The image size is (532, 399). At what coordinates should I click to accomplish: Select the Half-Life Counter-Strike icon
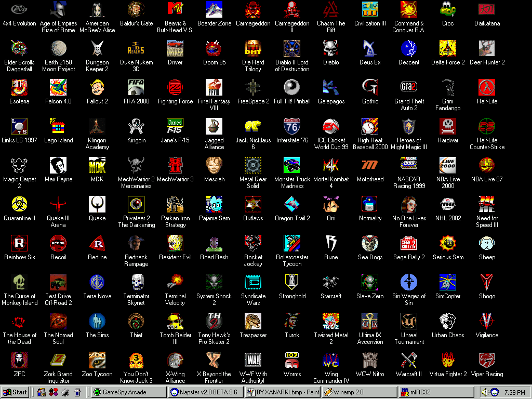click(487, 127)
